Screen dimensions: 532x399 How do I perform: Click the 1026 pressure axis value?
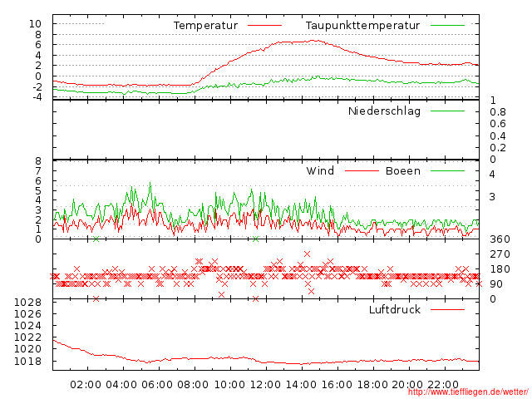[x=27, y=314]
